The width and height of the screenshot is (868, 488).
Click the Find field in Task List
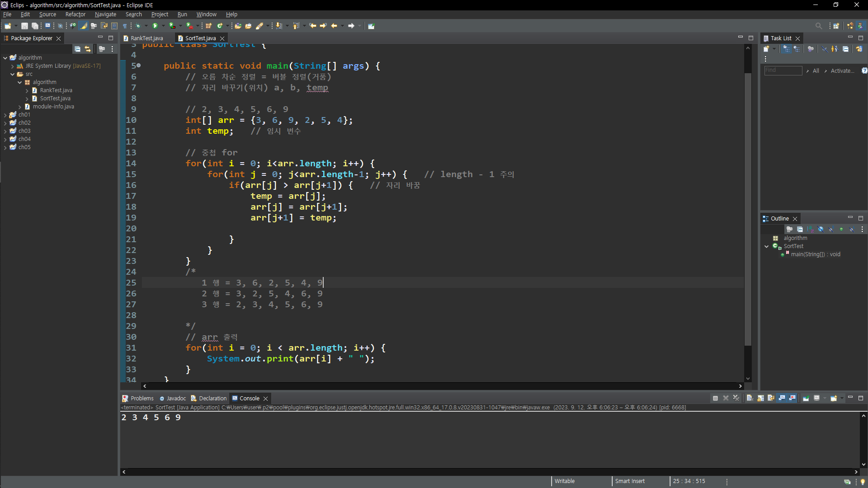(783, 70)
